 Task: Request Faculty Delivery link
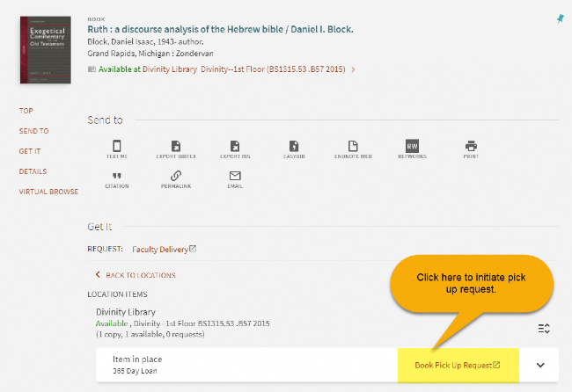pyautogui.click(x=165, y=250)
